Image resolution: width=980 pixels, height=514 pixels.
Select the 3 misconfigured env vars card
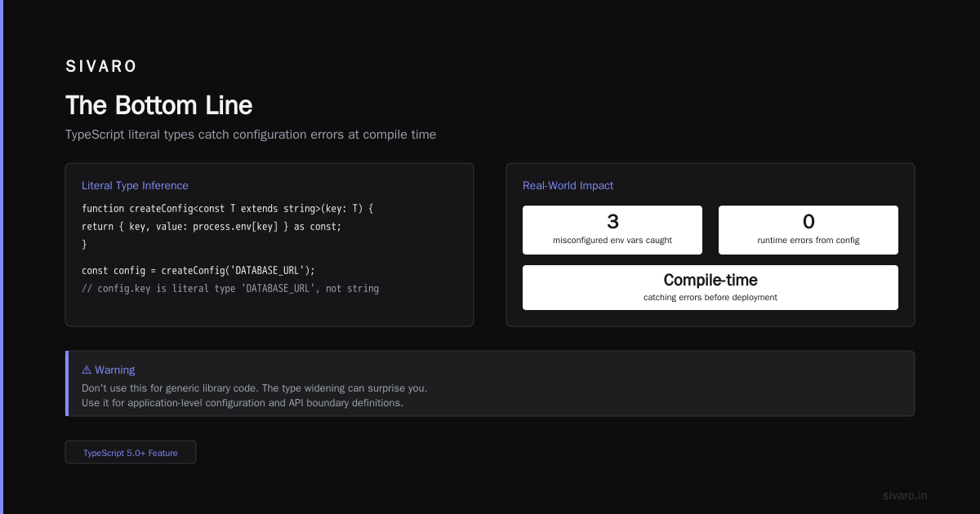612,230
